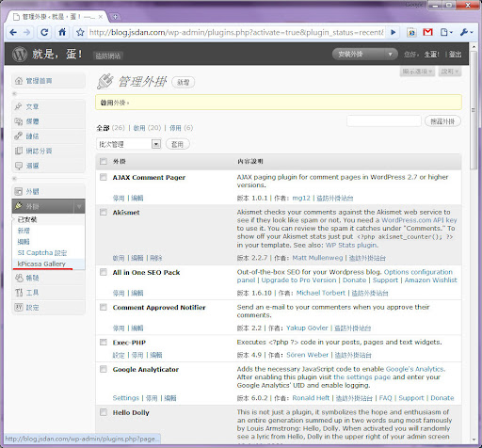Screen dimensions: 482x448
Task: Open the plugin Editor submenu item
Action: (x=24, y=242)
